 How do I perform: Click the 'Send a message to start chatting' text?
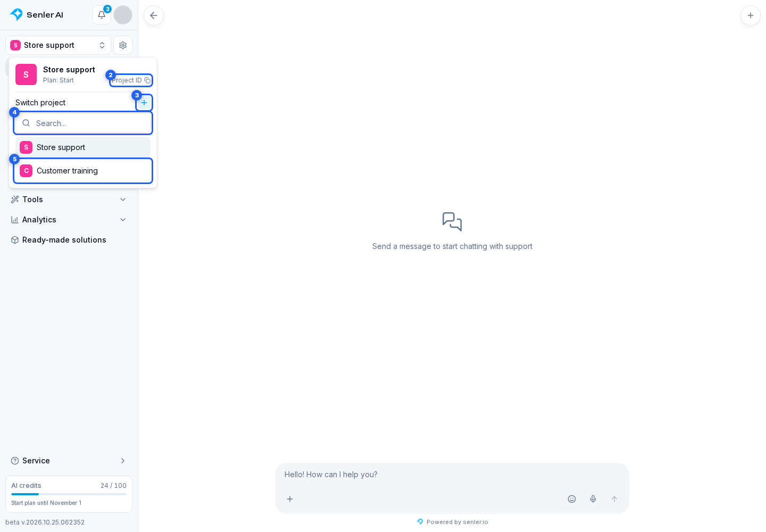[x=452, y=246]
